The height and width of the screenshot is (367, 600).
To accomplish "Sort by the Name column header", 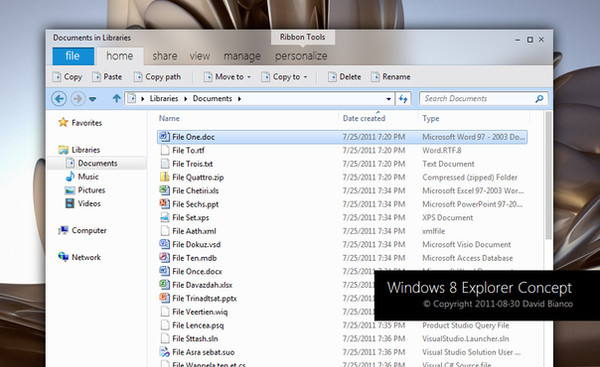I will 169,118.
